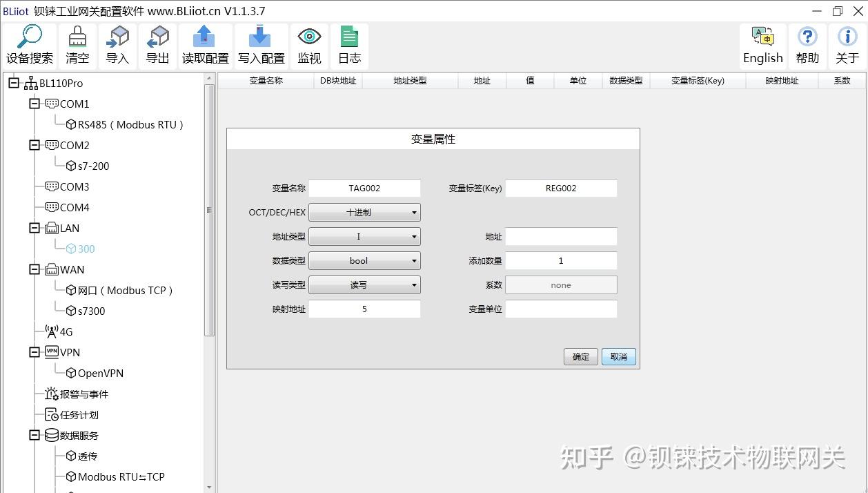Select the s7-200 device node
The width and height of the screenshot is (868, 493).
93,166
